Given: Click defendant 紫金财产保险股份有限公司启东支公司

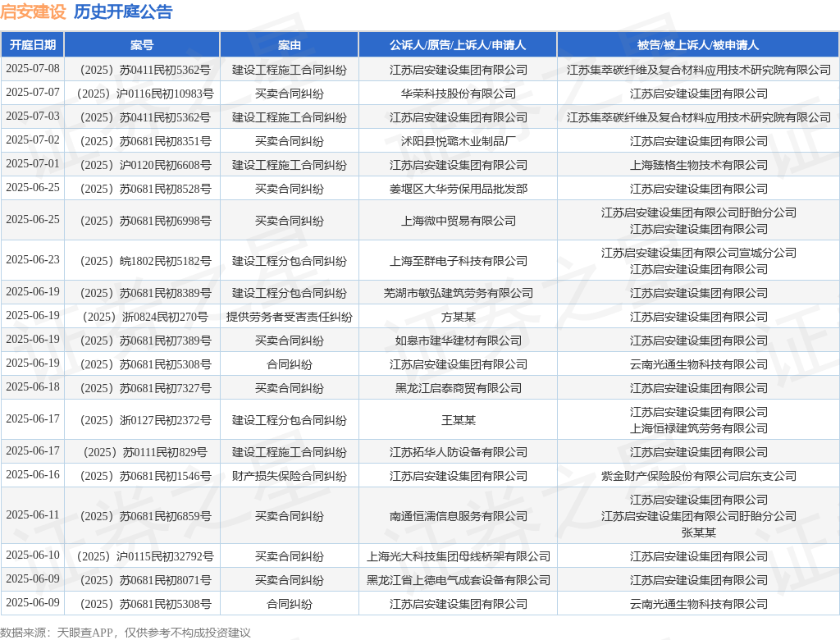Looking at the screenshot, I should point(699,476).
